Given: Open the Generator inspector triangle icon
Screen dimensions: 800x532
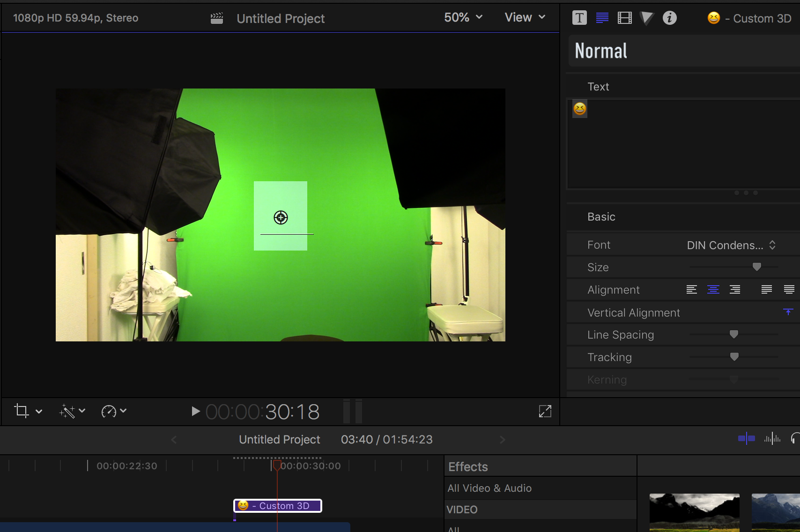Looking at the screenshot, I should point(646,18).
